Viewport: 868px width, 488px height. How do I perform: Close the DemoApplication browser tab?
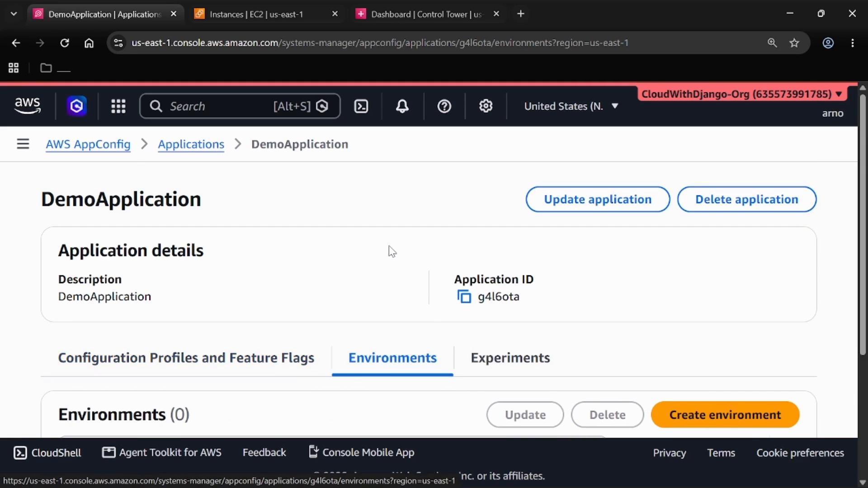coord(174,14)
